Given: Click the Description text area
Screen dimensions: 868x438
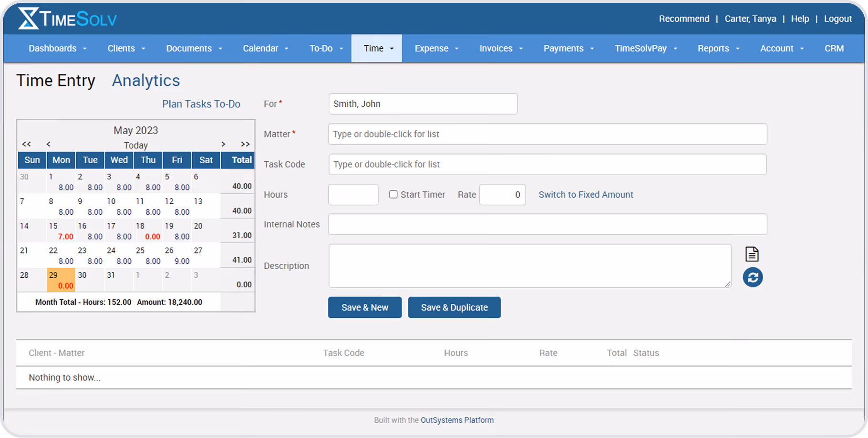Looking at the screenshot, I should pos(530,266).
